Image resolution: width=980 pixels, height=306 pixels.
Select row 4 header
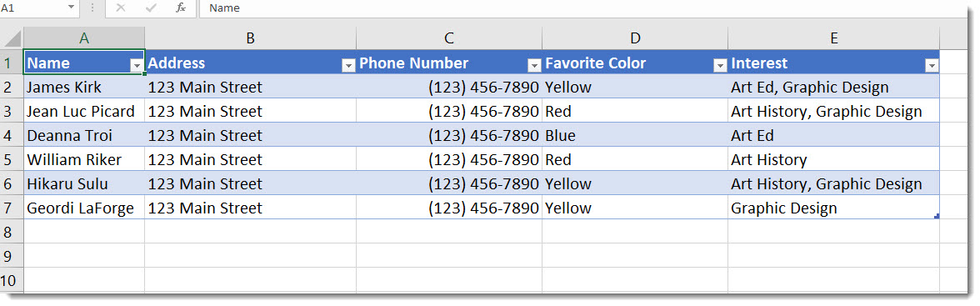[x=12, y=135]
